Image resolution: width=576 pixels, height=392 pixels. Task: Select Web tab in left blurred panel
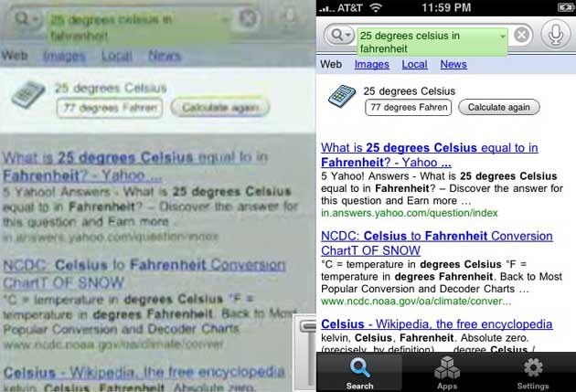tap(15, 56)
